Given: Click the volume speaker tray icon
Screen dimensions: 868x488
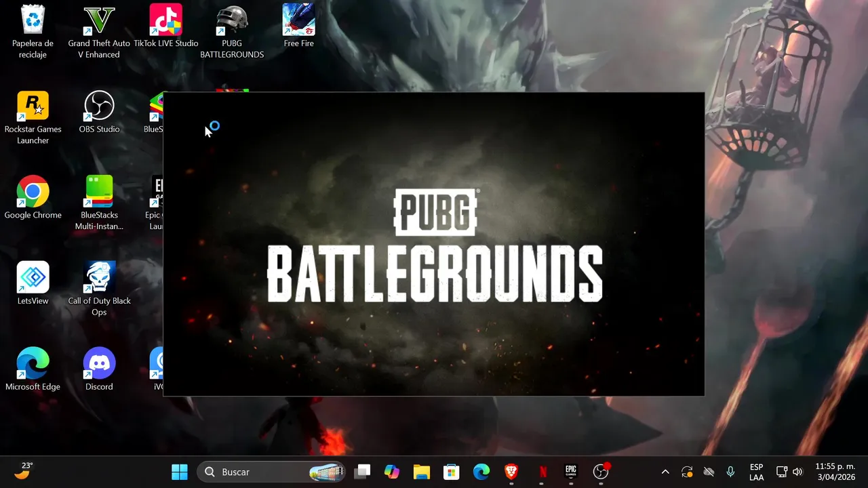Looking at the screenshot, I should (797, 472).
